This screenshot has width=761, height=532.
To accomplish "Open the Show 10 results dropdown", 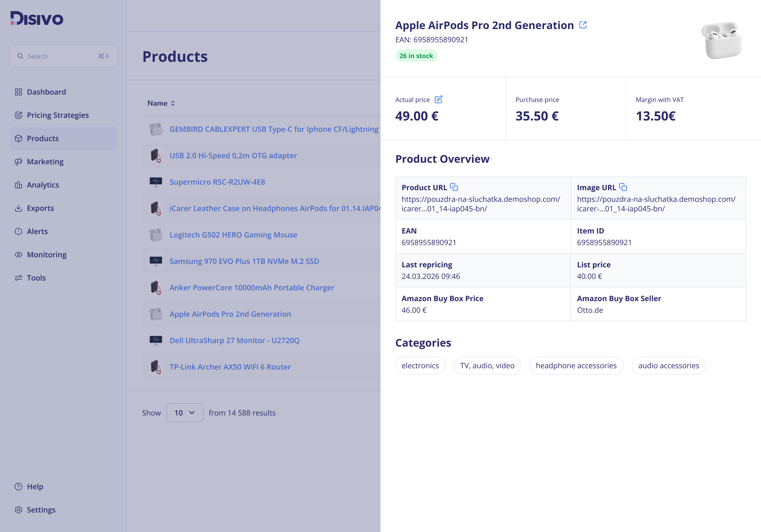I will tap(185, 412).
